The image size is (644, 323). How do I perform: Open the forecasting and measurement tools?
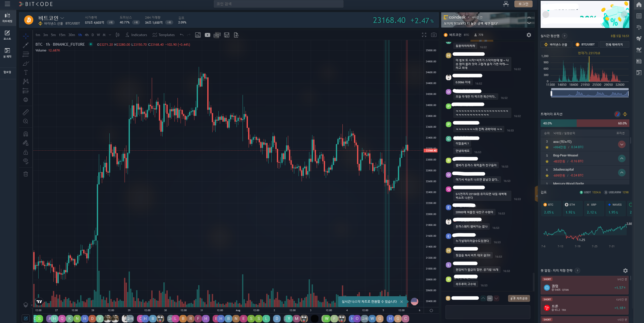click(x=26, y=91)
